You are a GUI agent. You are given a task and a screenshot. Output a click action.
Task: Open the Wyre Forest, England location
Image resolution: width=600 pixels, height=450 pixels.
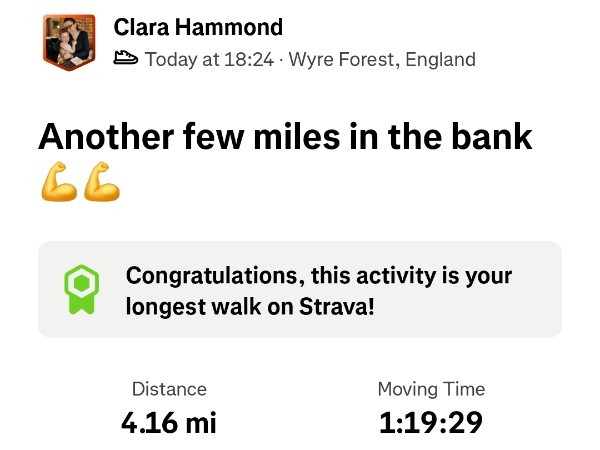tap(382, 59)
